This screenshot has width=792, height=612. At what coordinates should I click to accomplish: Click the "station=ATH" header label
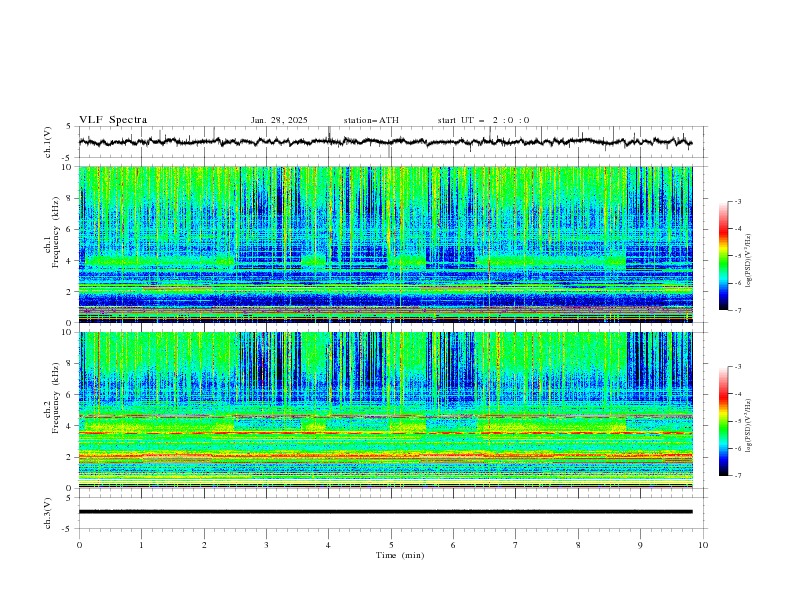click(371, 120)
